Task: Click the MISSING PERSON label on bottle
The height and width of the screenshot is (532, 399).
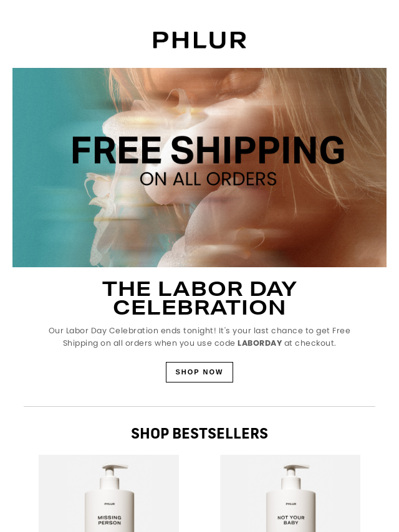Action: click(x=109, y=520)
